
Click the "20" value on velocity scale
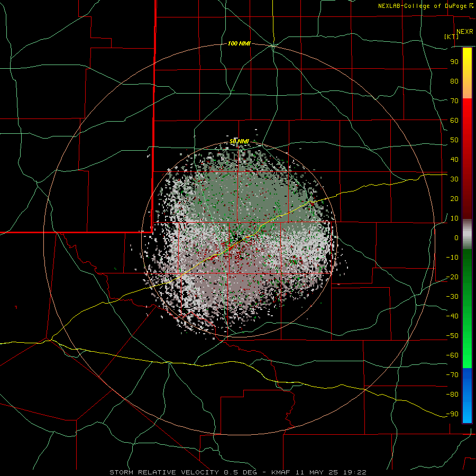(454, 198)
